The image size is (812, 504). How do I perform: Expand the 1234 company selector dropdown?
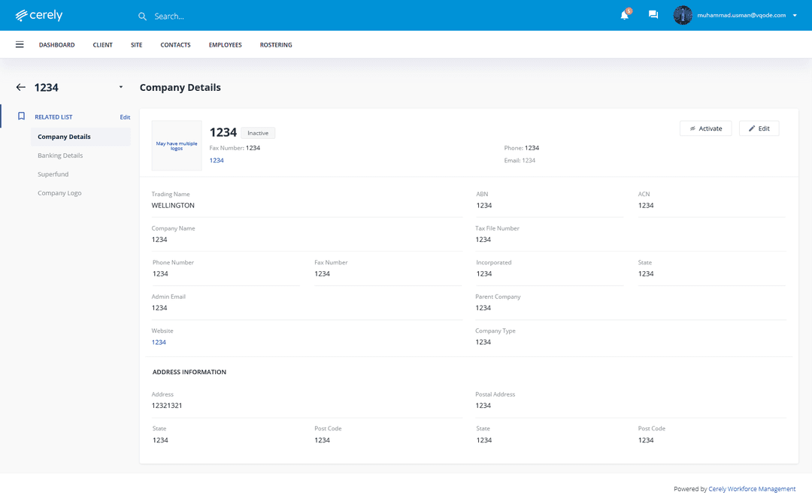coord(120,87)
